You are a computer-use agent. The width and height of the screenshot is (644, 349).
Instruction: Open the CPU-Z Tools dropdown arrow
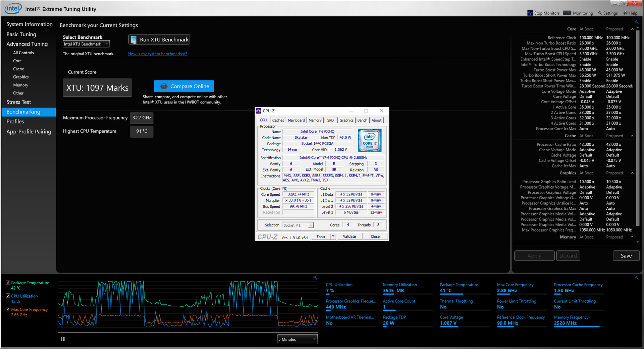click(333, 237)
